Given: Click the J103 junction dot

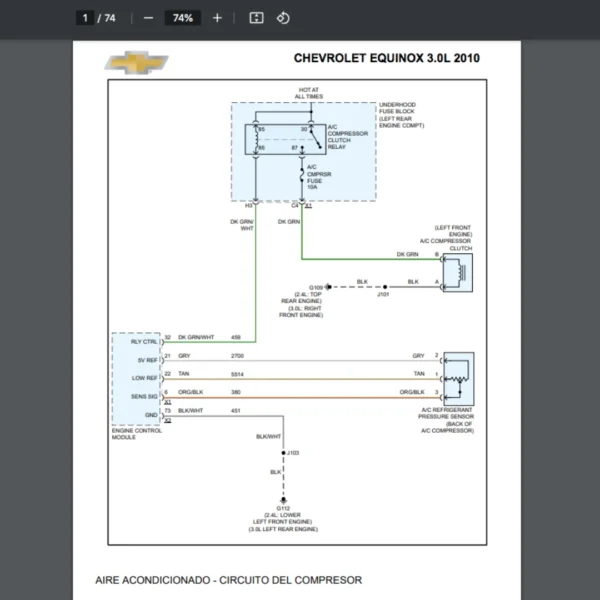Looking at the screenshot, I should point(282,453).
